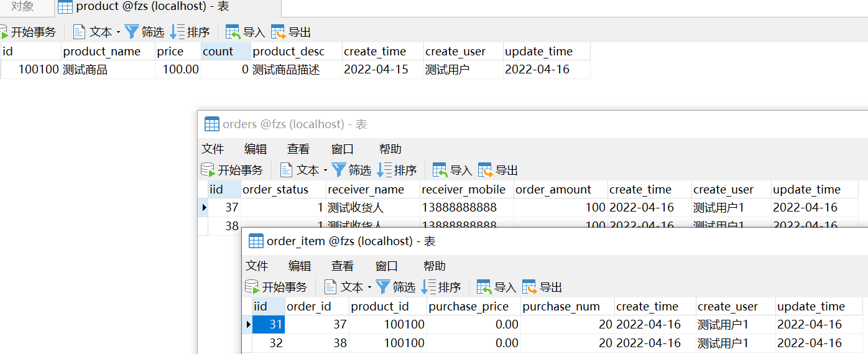Click Sort icon in order_item toolbar
The width and height of the screenshot is (868, 354).
[x=428, y=287]
